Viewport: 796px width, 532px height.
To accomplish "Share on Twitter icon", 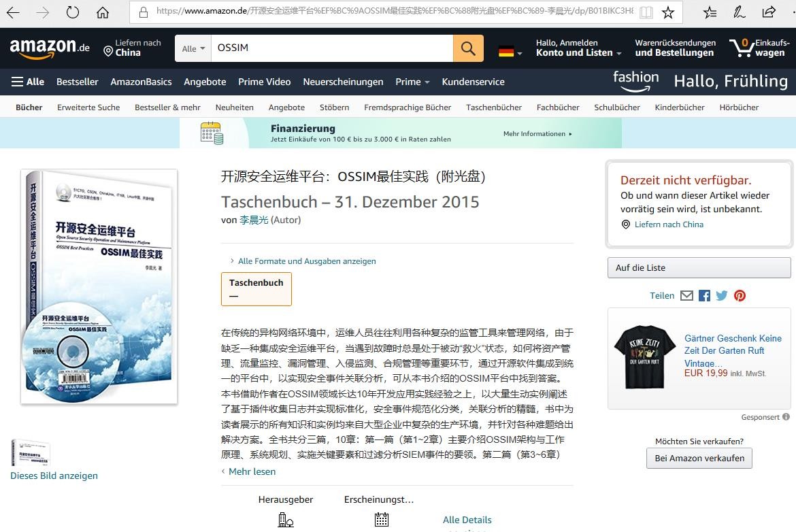I will coord(722,295).
